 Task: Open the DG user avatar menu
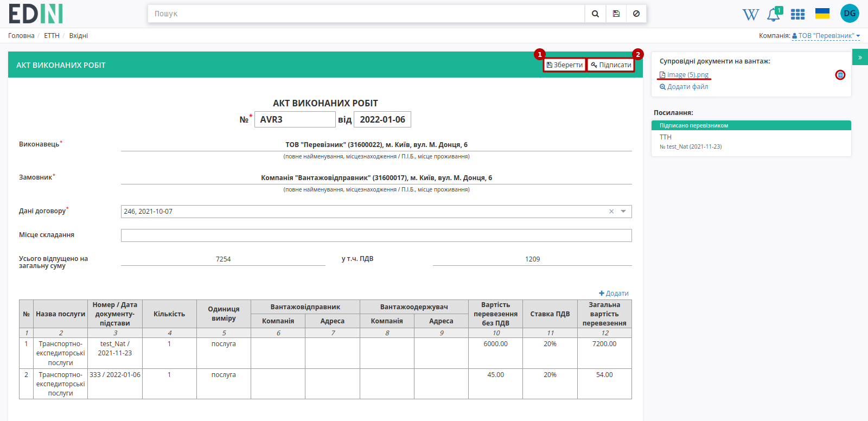coord(850,14)
